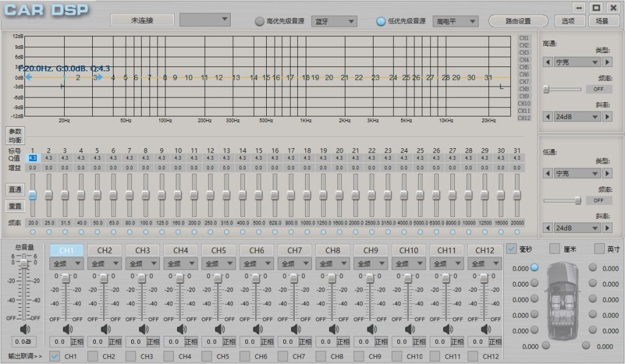This screenshot has height=364, width=625.
Task: Check the 英寸 inches checkbox
Action: (599, 249)
